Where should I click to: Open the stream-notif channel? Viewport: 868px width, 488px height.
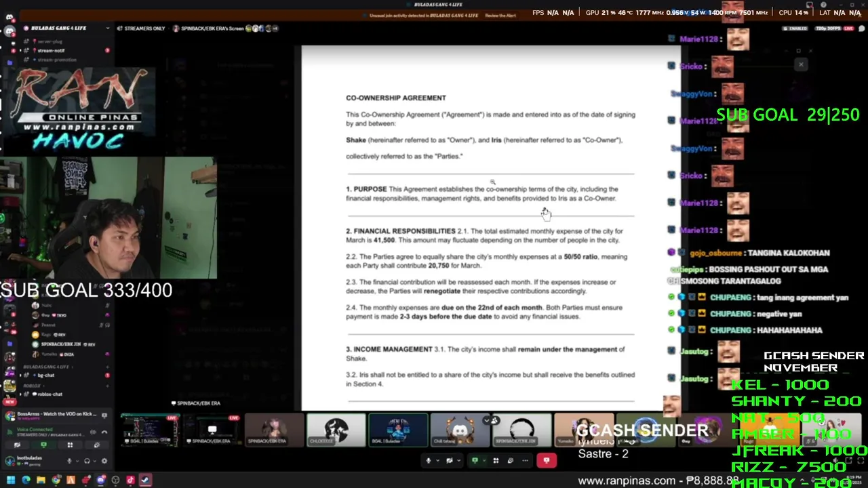pos(51,51)
